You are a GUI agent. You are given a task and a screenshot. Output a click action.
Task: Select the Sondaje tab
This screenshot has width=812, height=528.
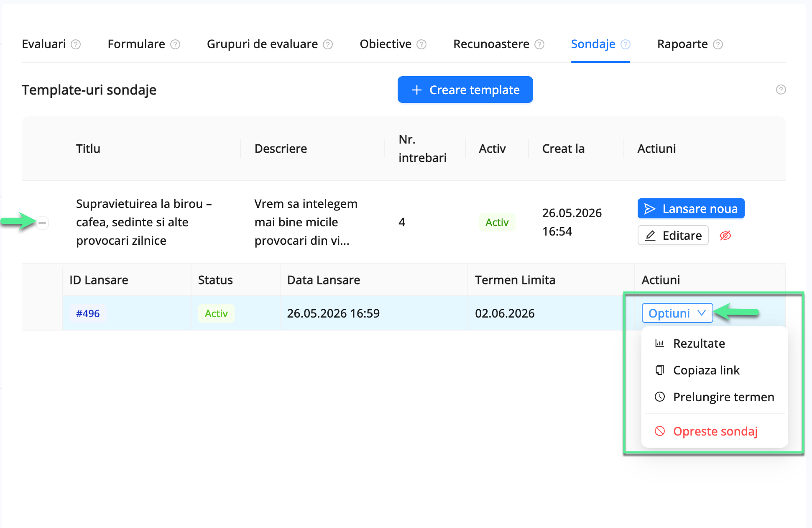[593, 44]
